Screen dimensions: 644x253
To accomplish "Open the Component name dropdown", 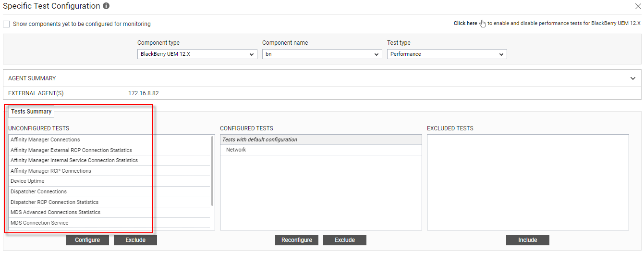I will tap(322, 54).
